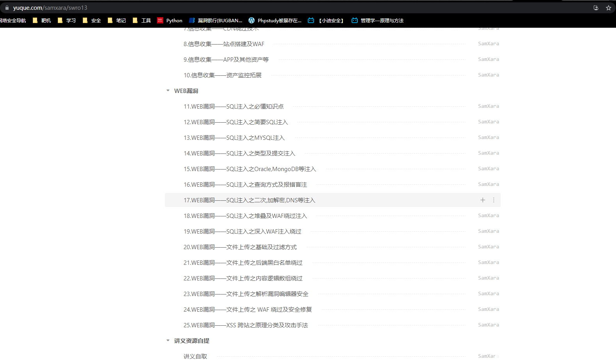Open 10.信息收集——资产监控拓展
The image size is (616, 364).
coord(223,75)
